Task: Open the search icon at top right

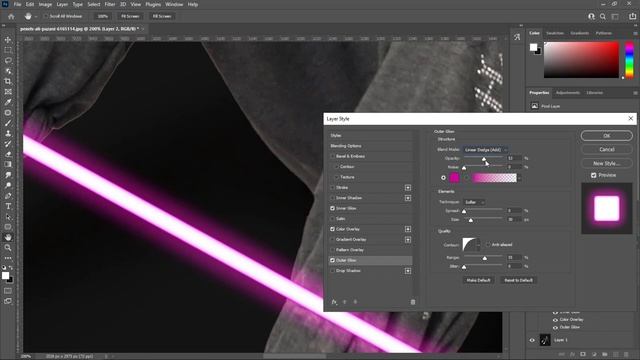Action: [603, 16]
